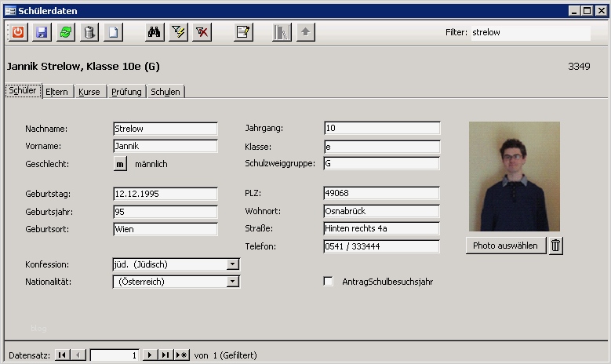Viewport: 611px width, 364px height.
Task: Apply filter with the funnel lightning icon
Action: (178, 32)
